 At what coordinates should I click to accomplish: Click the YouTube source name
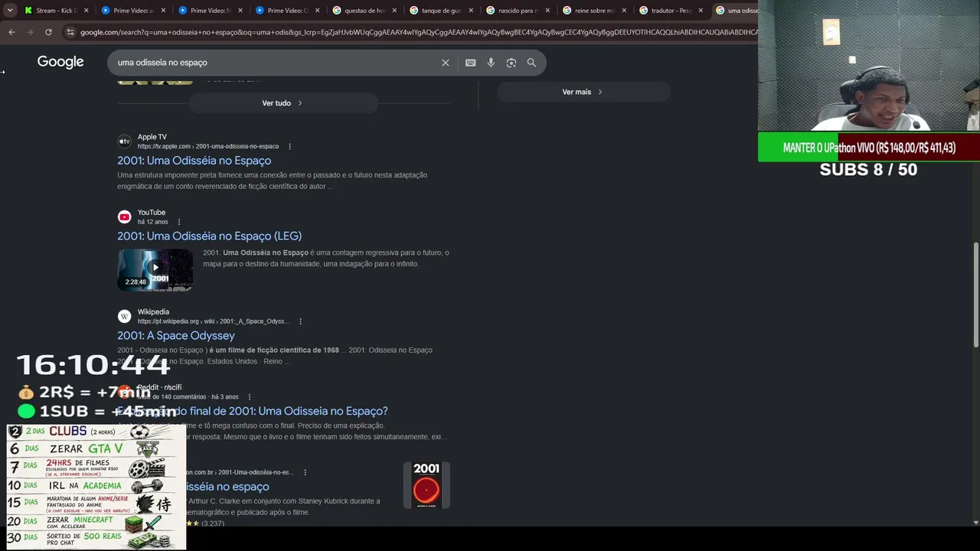pyautogui.click(x=152, y=213)
